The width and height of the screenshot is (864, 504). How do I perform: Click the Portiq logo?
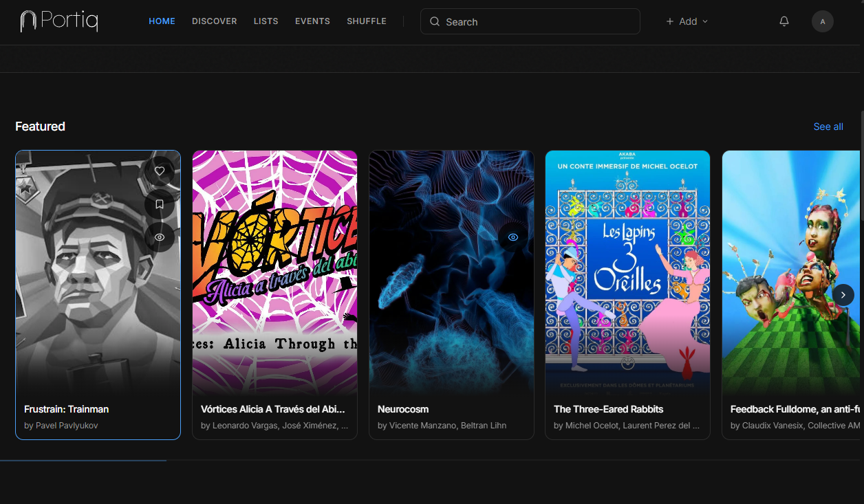click(x=59, y=21)
